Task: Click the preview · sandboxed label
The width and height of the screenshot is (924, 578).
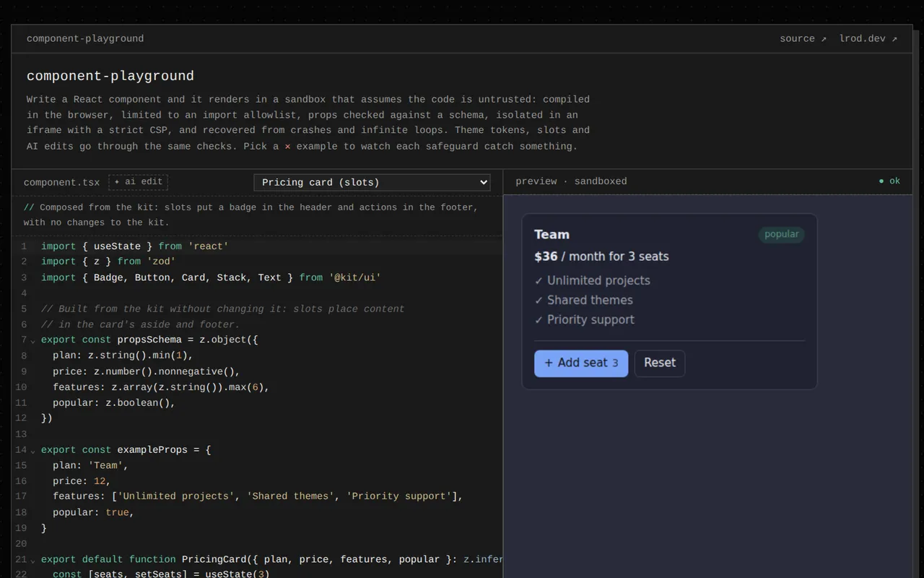Action: pyautogui.click(x=571, y=181)
